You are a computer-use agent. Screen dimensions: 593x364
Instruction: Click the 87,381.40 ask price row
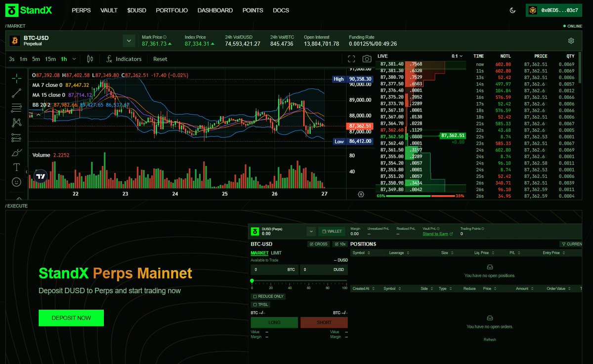[421, 64]
